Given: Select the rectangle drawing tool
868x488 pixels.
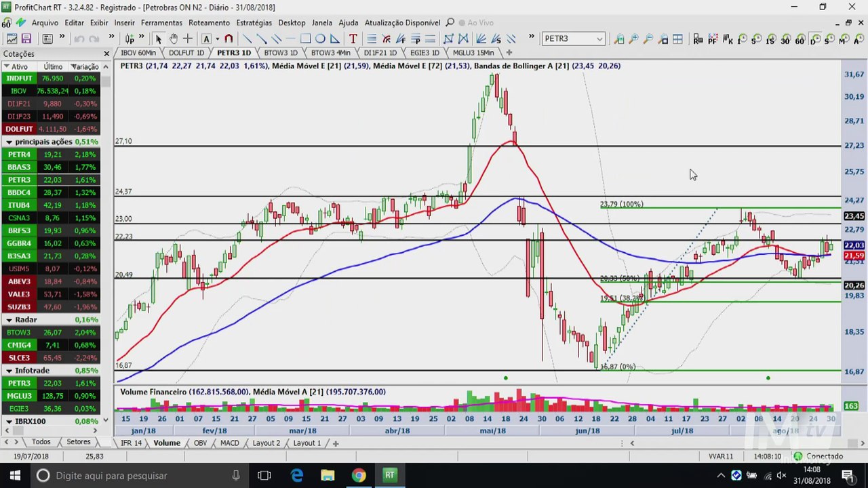Looking at the screenshot, I should 305,39.
